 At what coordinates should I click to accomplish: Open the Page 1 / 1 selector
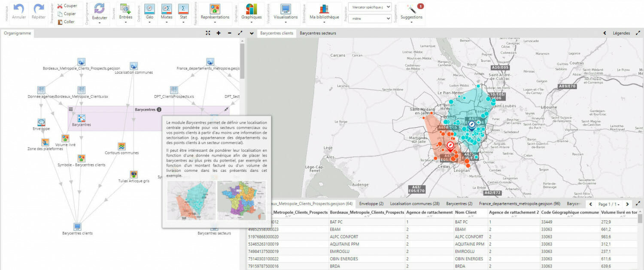609,204
